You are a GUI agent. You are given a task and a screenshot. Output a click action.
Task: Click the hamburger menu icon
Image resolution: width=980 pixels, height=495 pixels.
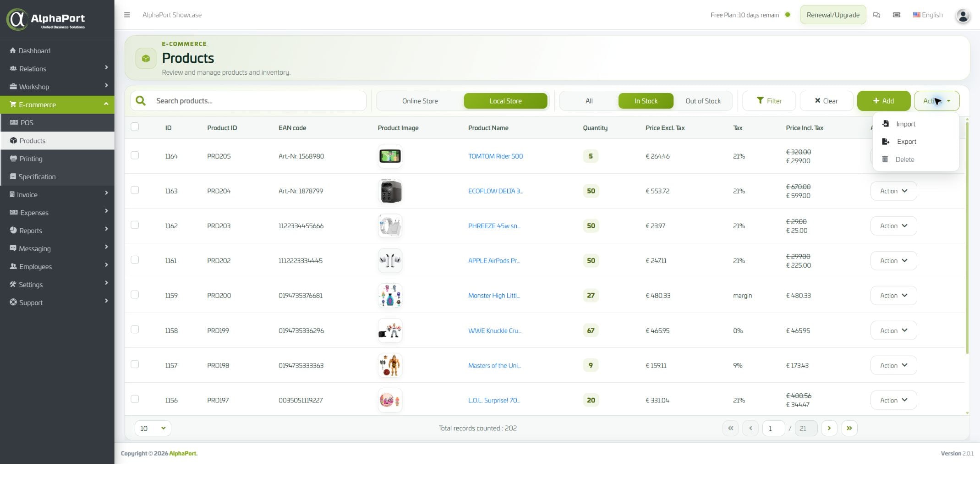127,15
